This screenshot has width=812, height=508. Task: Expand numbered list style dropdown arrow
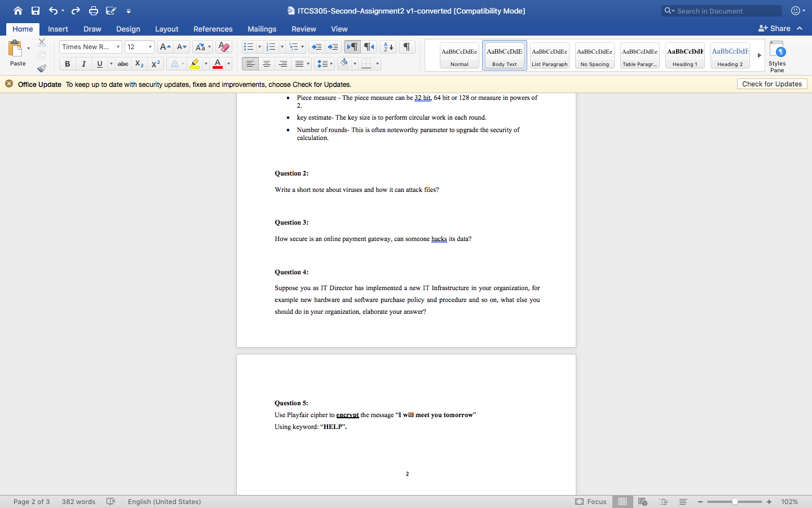click(282, 47)
